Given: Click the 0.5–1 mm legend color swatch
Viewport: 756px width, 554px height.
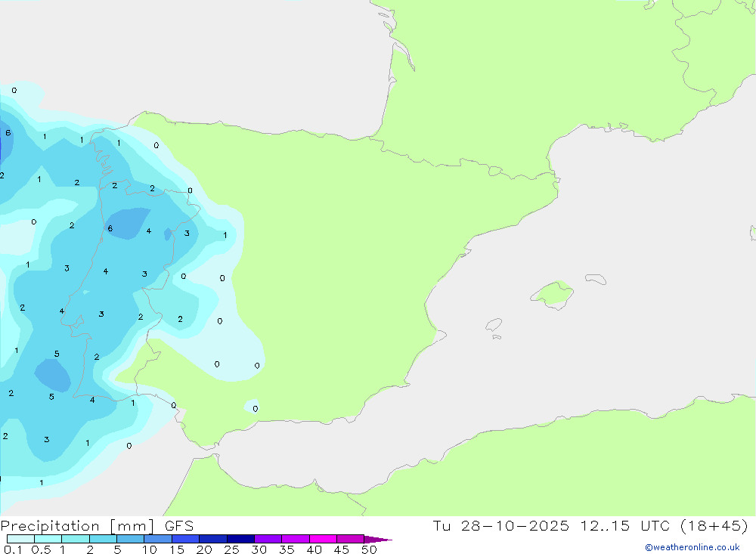Looking at the screenshot, I should point(48,539).
